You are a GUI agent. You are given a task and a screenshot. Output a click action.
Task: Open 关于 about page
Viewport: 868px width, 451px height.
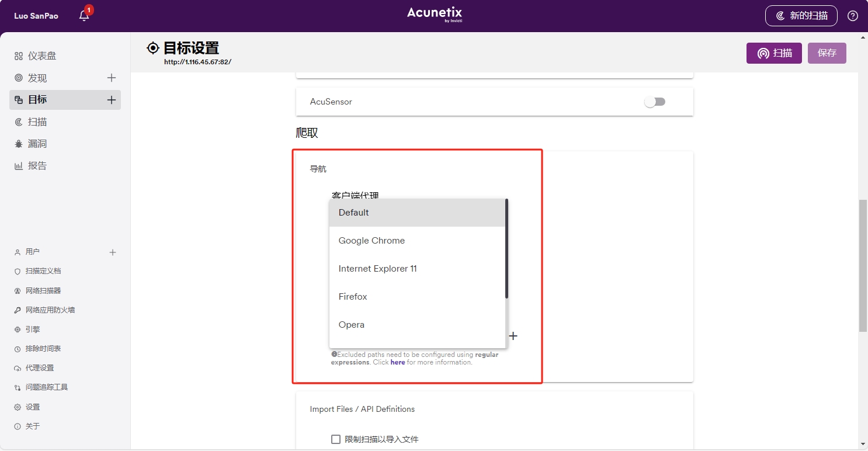(x=33, y=426)
